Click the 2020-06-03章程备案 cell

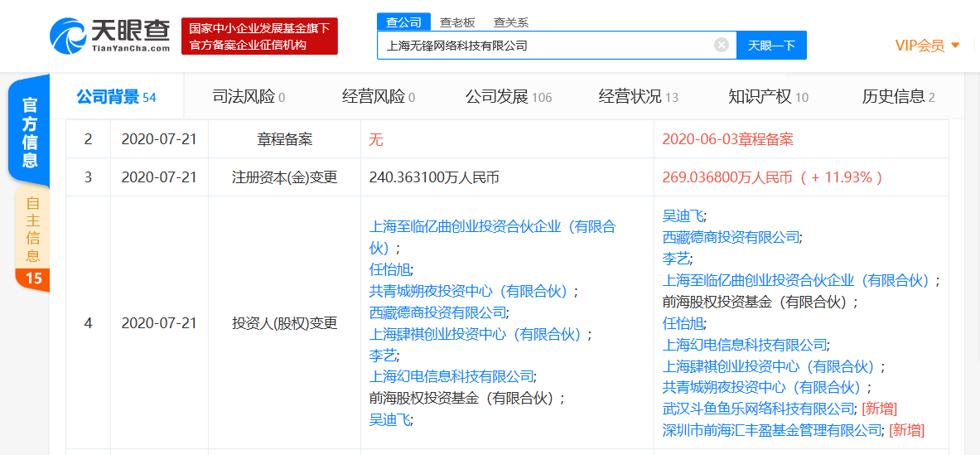click(x=727, y=138)
